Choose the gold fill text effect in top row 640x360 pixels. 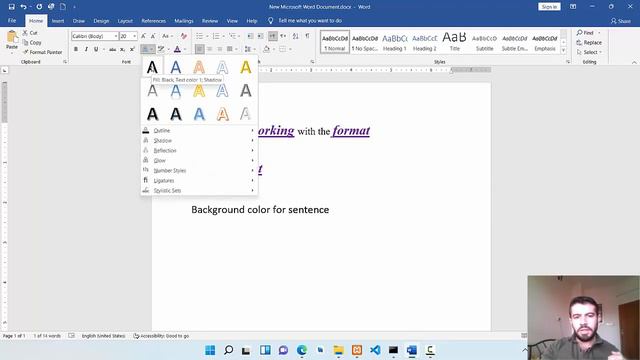click(246, 67)
